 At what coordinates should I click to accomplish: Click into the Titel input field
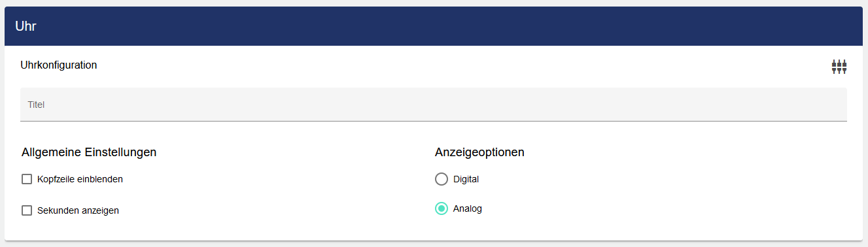point(434,105)
